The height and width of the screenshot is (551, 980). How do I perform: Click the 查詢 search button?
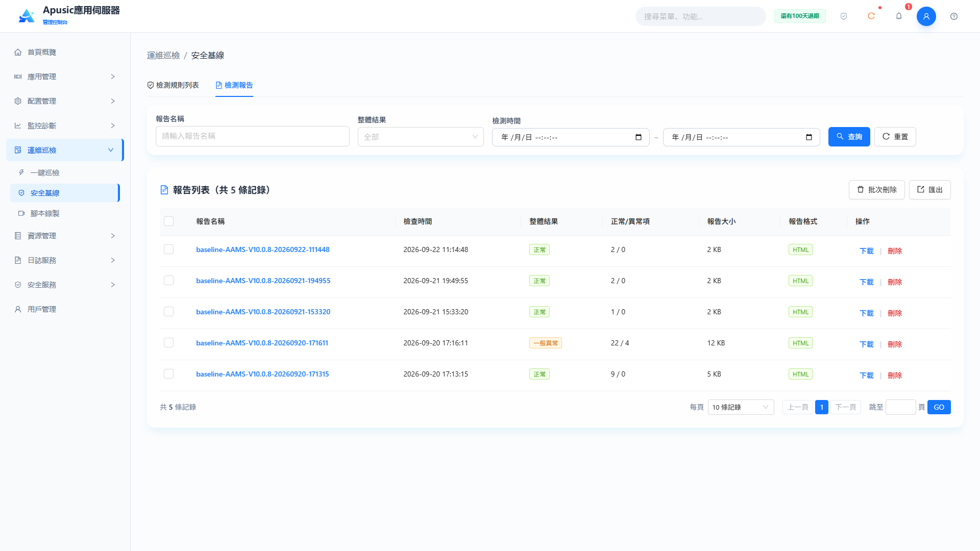coord(849,137)
